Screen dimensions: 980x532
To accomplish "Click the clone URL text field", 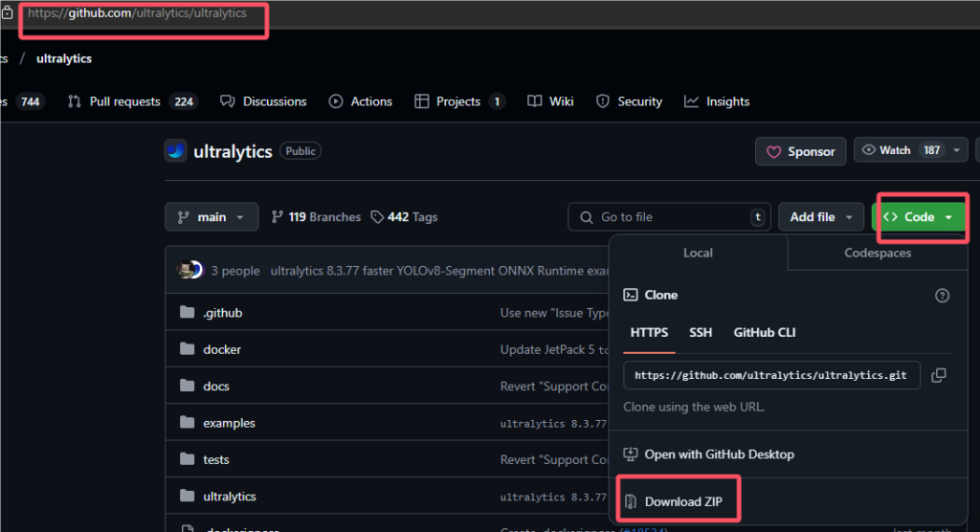I will pyautogui.click(x=771, y=375).
